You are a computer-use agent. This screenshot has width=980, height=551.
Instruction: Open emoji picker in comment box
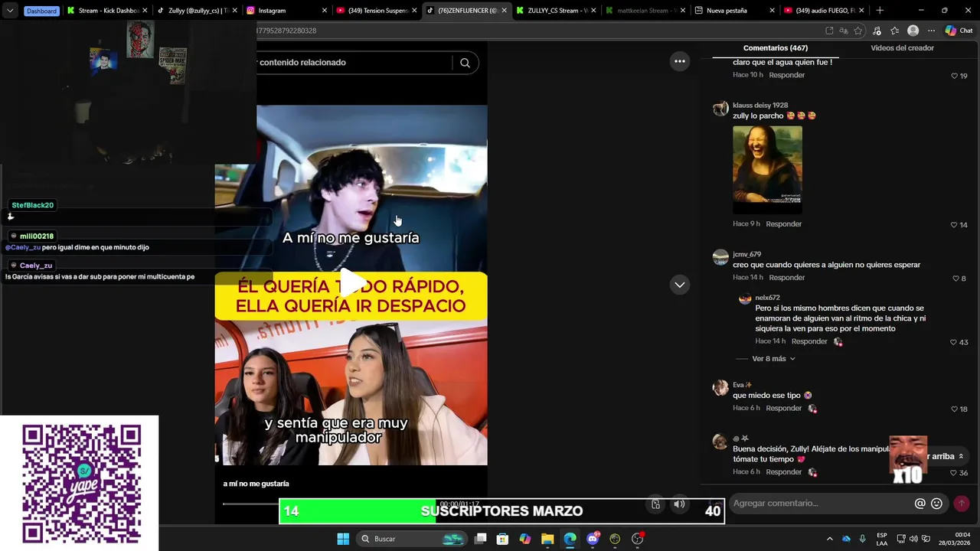(x=936, y=504)
